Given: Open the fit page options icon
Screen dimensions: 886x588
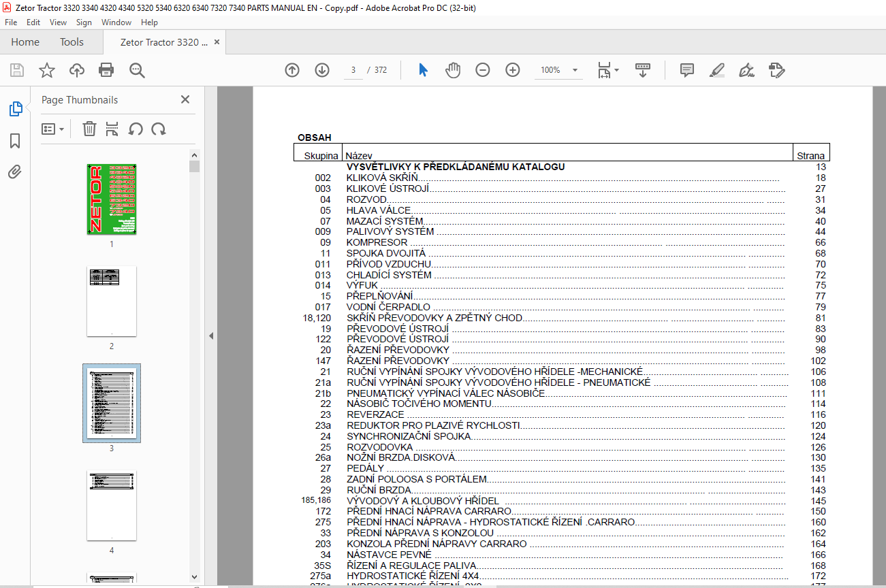Looking at the screenshot, I should [x=607, y=70].
